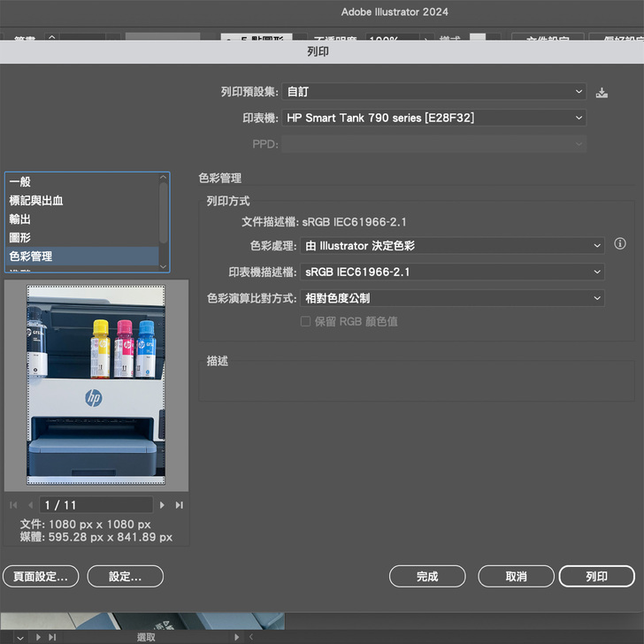Viewport: 644px width, 644px height.
Task: Open 印表機描述檔 profile dropdown
Action: 452,272
